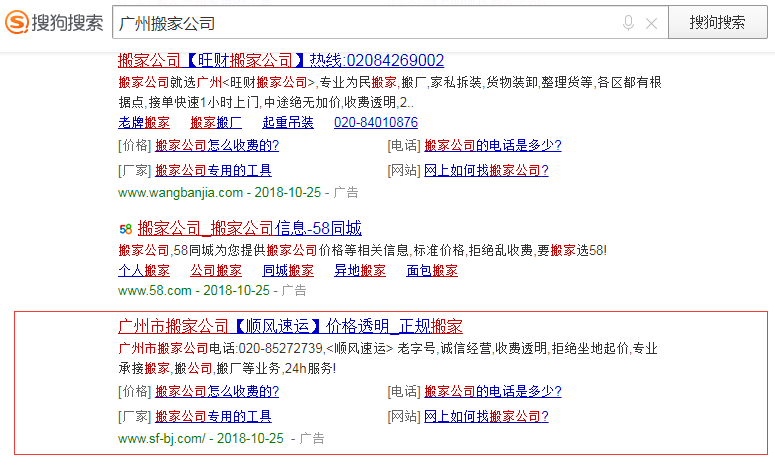Select the 面包搬家 link
The image size is (775, 465).
pyautogui.click(x=432, y=270)
